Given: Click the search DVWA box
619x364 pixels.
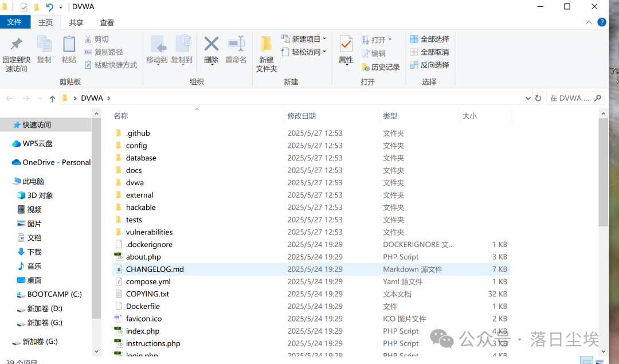Looking at the screenshot, I should (575, 98).
